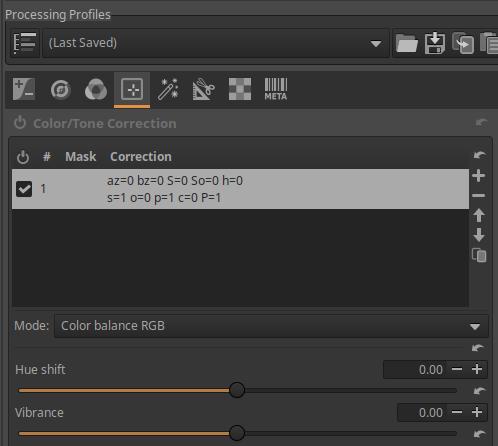Viewport: 498px width, 446px height.
Task: Open the META metadata tab
Action: click(x=276, y=89)
